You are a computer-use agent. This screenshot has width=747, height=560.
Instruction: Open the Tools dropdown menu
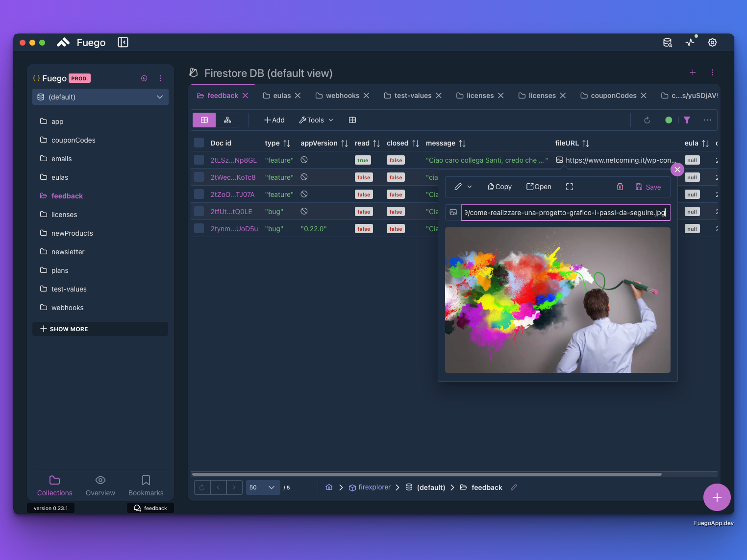point(316,120)
